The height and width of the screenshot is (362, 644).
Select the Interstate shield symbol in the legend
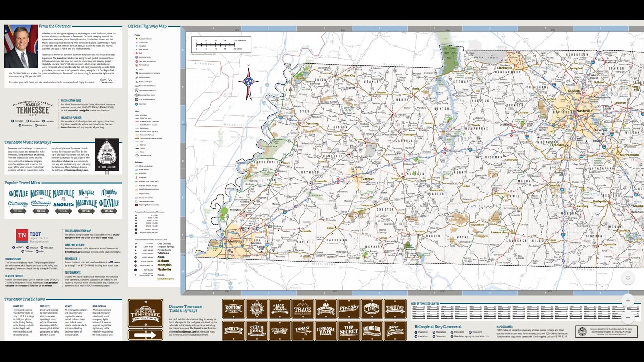click(x=137, y=104)
